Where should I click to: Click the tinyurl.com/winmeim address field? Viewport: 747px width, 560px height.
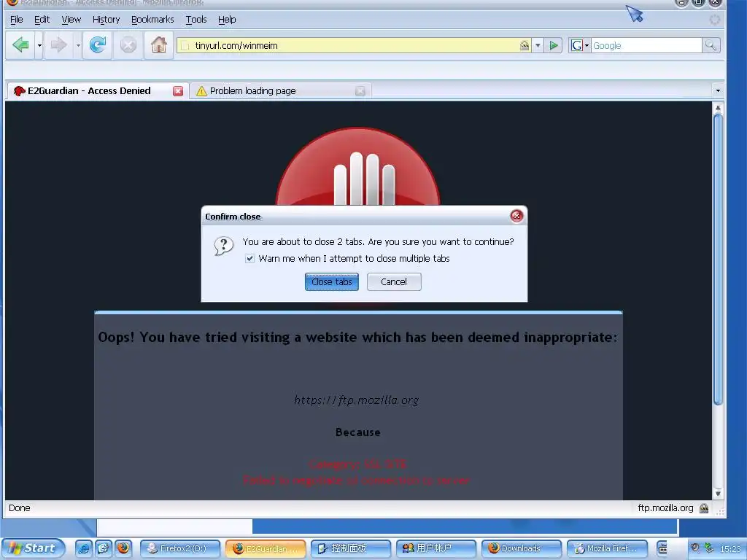click(352, 46)
